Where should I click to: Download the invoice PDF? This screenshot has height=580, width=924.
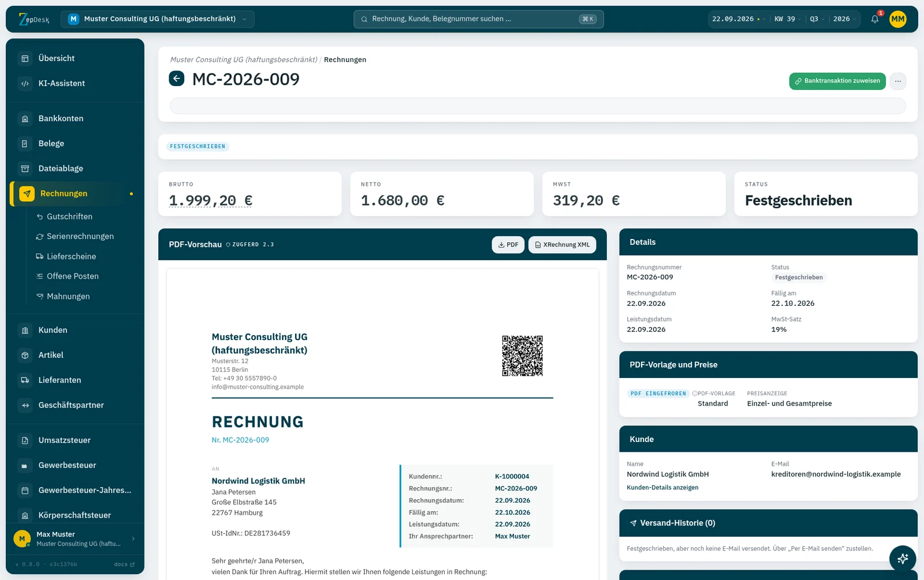coord(508,245)
